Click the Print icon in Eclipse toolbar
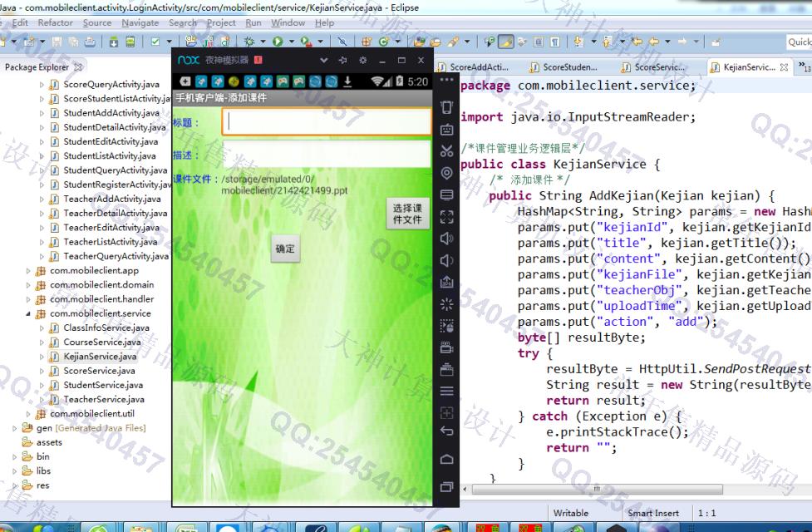The image size is (812, 532). click(90, 42)
